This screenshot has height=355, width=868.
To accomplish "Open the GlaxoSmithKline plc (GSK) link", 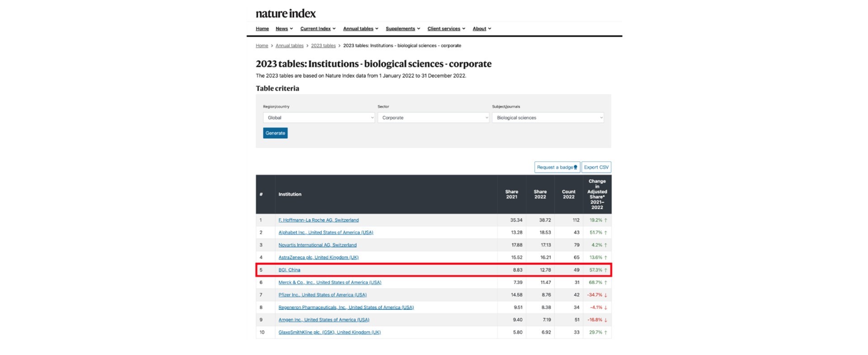I will [x=330, y=332].
